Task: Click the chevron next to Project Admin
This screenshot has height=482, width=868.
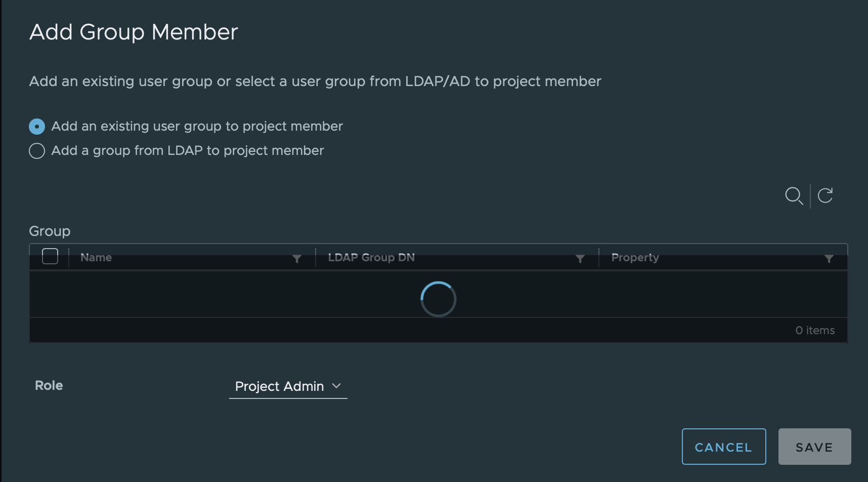Action: 337,386
